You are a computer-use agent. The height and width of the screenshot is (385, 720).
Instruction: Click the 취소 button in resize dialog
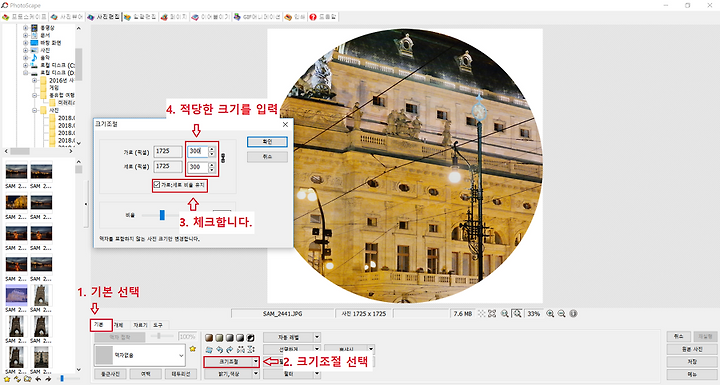267,157
